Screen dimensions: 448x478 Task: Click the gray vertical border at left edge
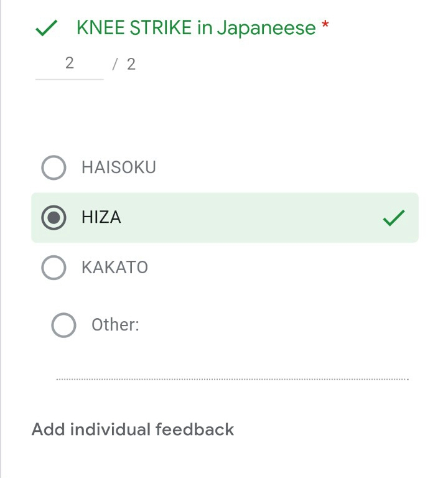(1, 249)
